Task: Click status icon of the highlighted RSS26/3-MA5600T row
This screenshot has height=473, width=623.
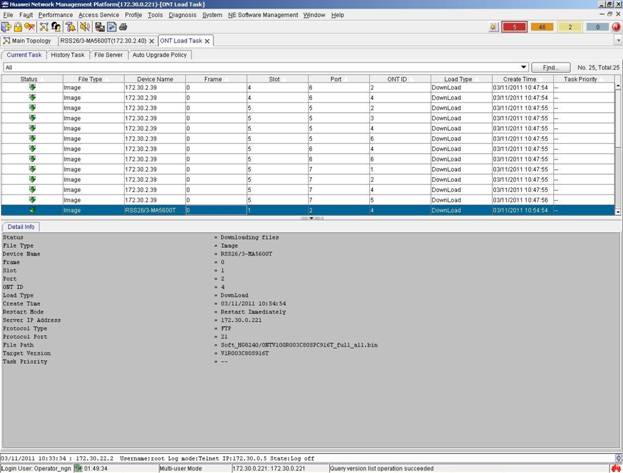Action: [32, 210]
